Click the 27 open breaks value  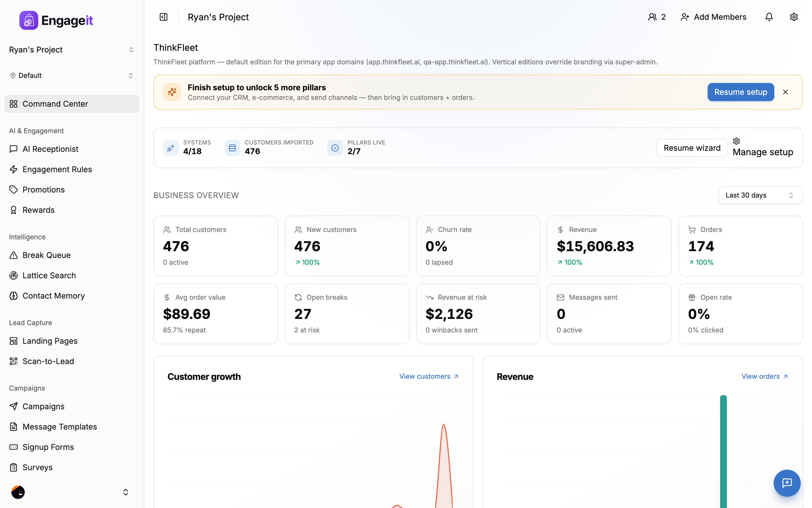click(x=303, y=314)
